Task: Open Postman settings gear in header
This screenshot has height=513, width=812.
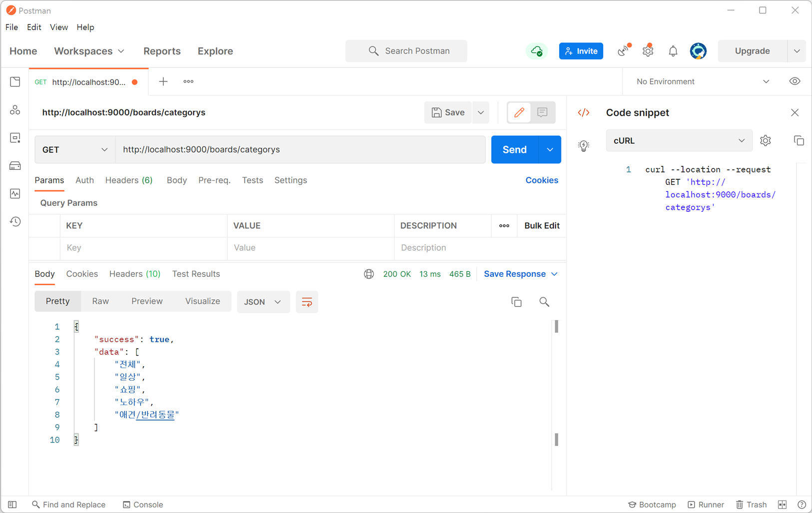Action: tap(648, 50)
